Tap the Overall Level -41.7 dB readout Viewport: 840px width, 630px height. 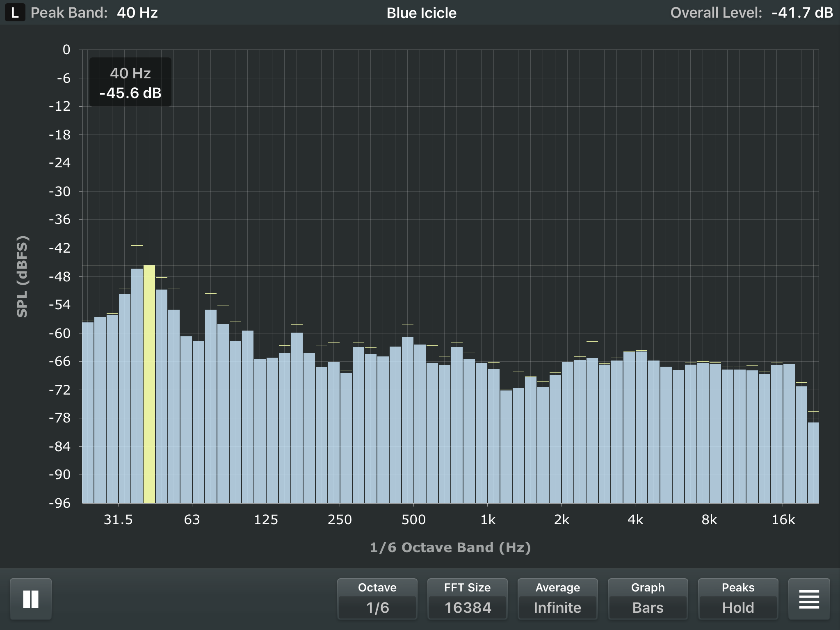[751, 13]
